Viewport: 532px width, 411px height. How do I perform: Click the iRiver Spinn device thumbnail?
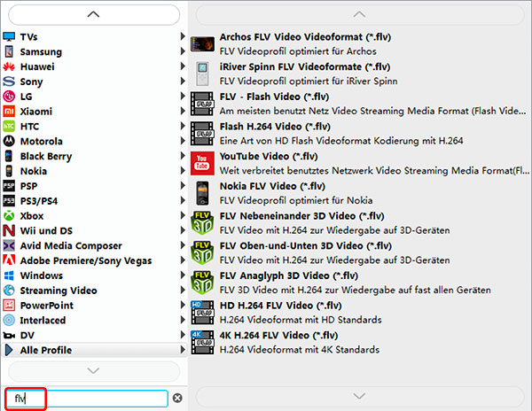pyautogui.click(x=202, y=74)
